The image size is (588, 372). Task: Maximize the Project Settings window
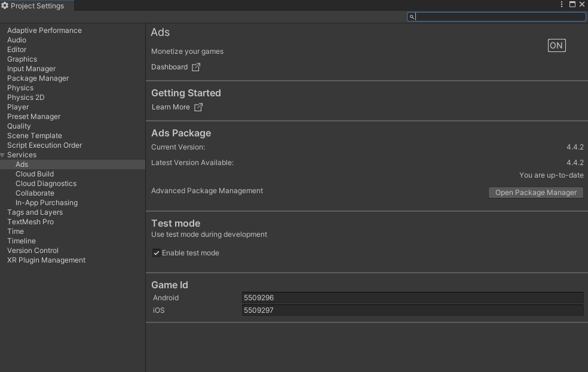click(572, 4)
